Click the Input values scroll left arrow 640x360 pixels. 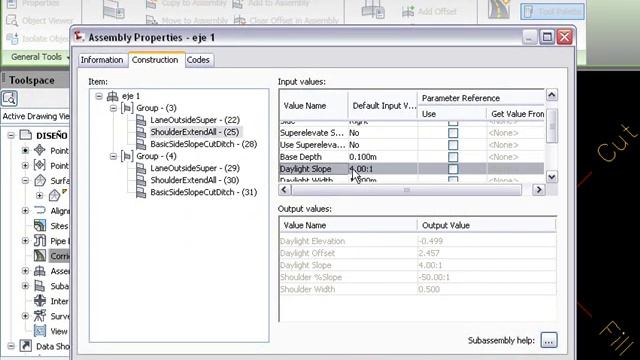[x=284, y=190]
